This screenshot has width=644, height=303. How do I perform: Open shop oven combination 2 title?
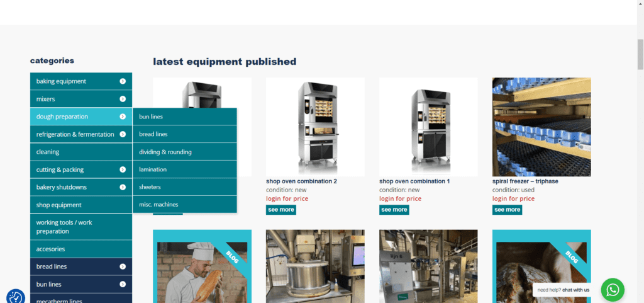(301, 181)
